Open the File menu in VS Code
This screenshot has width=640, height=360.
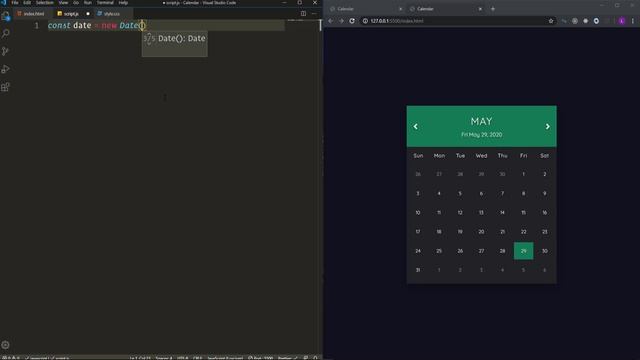pyautogui.click(x=15, y=2)
